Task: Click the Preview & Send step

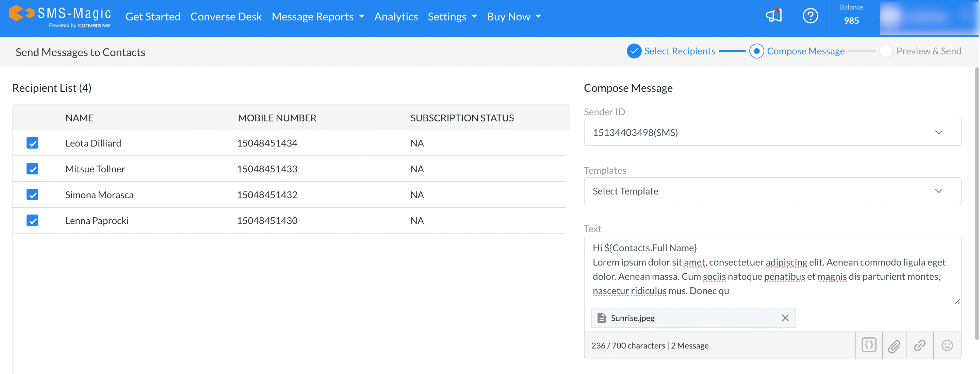Action: pyautogui.click(x=928, y=51)
